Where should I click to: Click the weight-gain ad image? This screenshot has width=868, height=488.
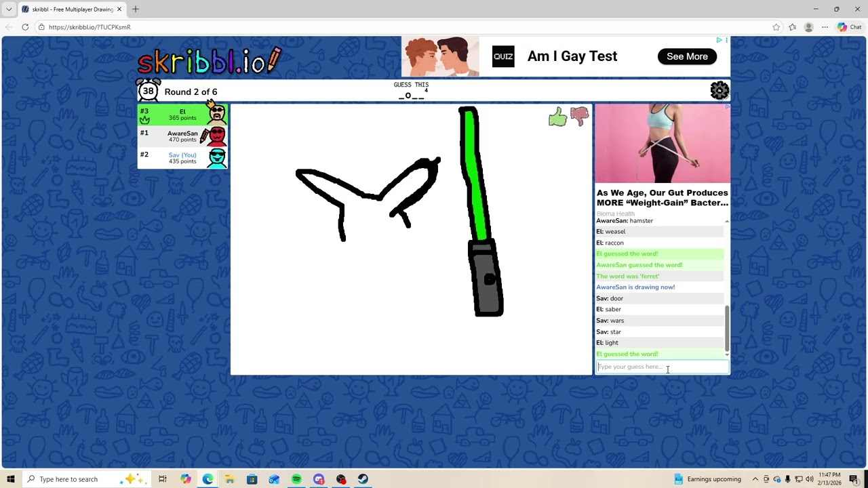(x=663, y=144)
